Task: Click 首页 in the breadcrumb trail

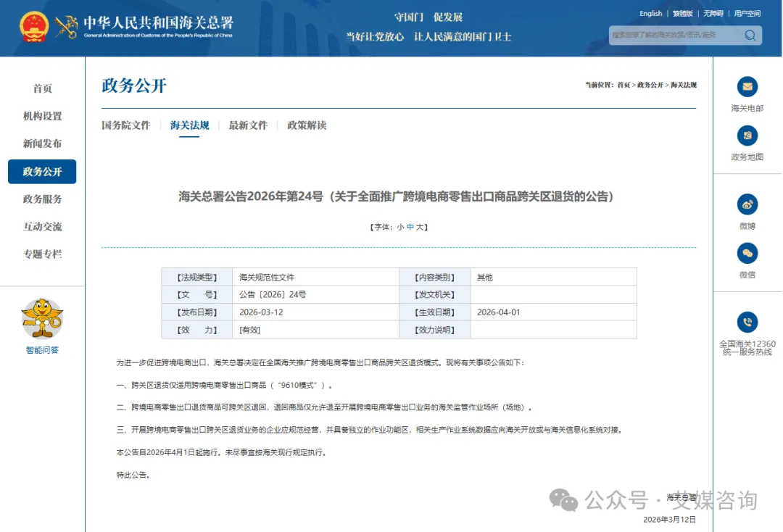Action: point(623,85)
